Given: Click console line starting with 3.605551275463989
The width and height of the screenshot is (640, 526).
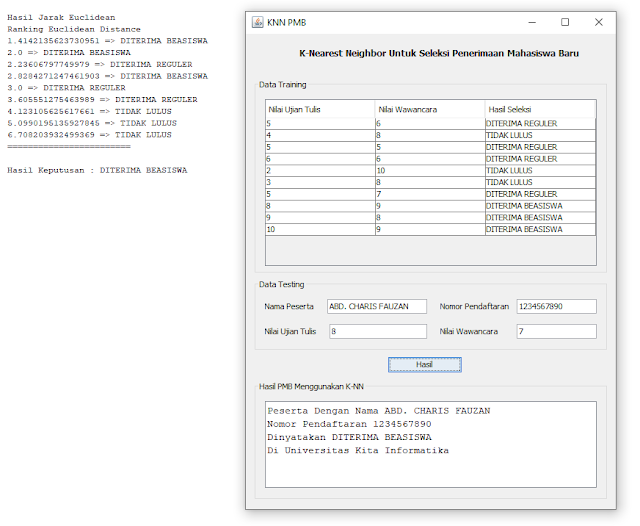Looking at the screenshot, I should 102,100.
